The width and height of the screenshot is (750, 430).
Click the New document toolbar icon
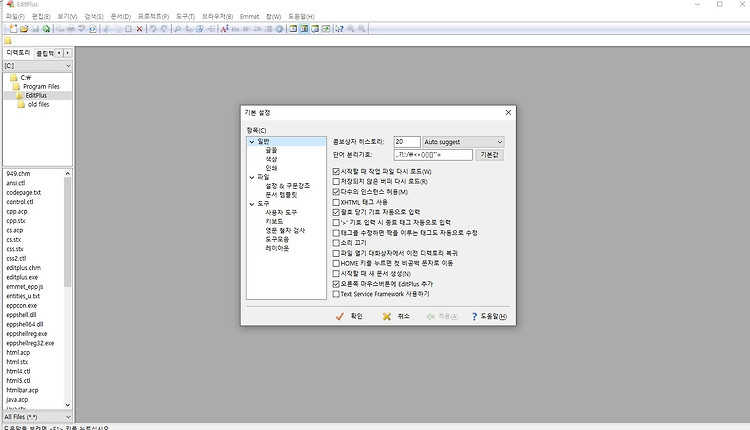(13, 29)
